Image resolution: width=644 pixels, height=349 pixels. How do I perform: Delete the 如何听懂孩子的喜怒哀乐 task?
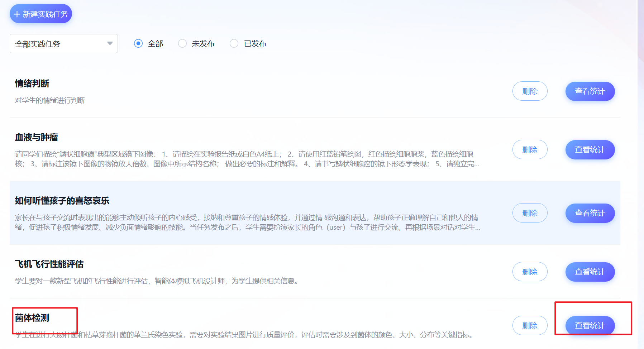pos(530,213)
